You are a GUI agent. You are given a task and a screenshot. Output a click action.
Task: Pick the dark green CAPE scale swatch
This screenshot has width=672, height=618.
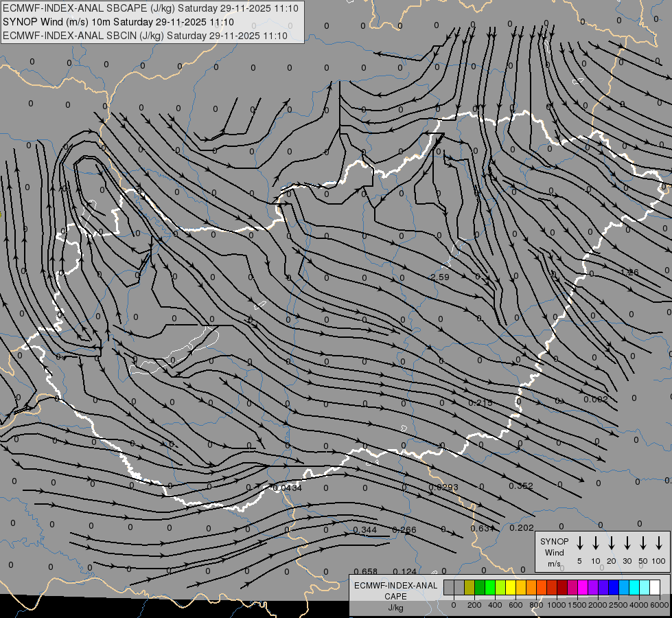[x=480, y=587]
